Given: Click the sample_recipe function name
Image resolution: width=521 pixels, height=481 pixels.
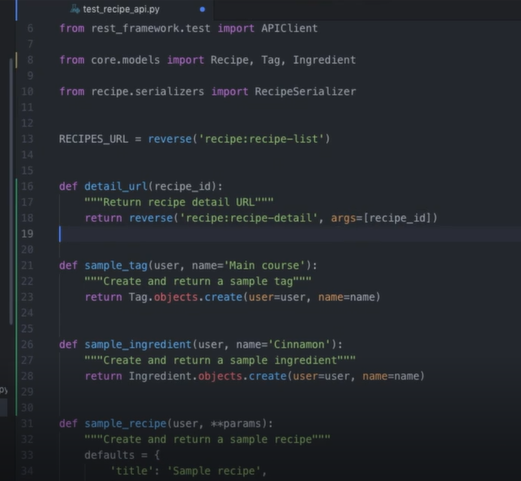Looking at the screenshot, I should click(x=125, y=423).
